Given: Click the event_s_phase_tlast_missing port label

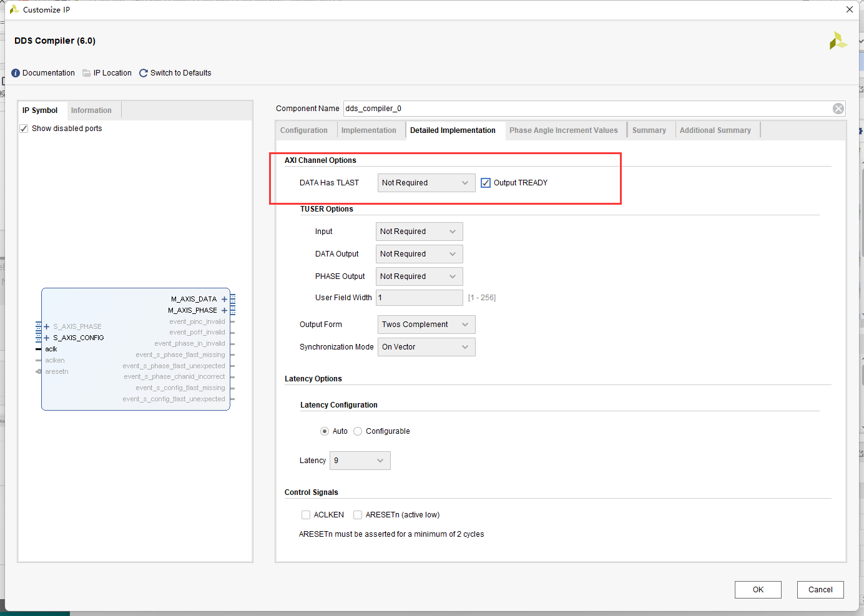Looking at the screenshot, I should [180, 354].
